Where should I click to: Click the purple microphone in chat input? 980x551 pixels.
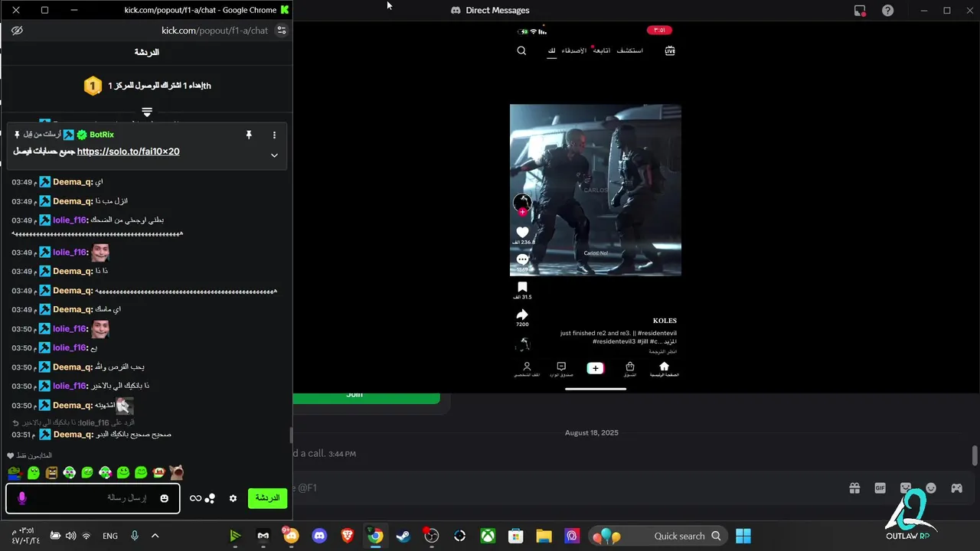[x=21, y=498]
